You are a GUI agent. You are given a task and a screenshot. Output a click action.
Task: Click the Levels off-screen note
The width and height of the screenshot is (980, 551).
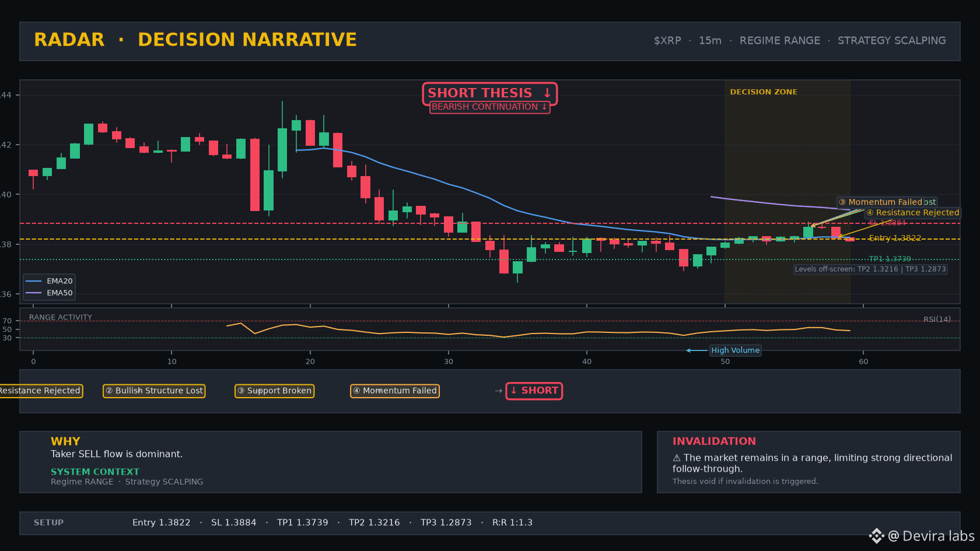(870, 269)
